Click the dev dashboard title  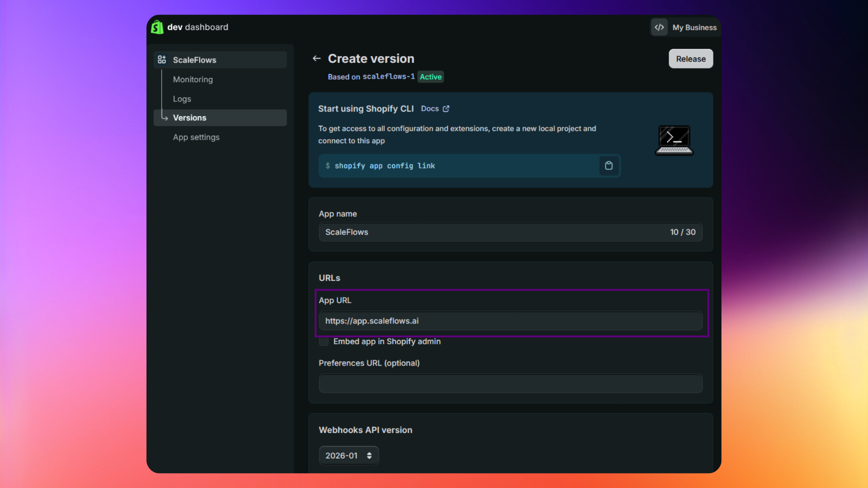[x=198, y=27]
